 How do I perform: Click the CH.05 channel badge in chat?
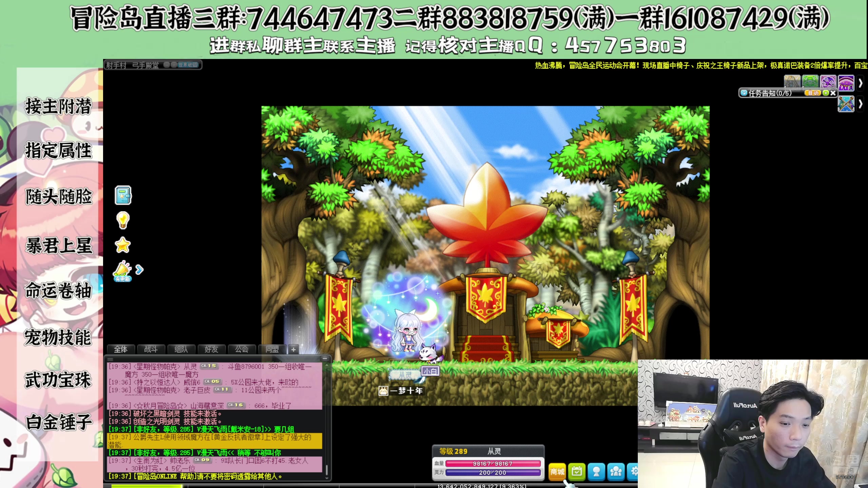coord(212,382)
